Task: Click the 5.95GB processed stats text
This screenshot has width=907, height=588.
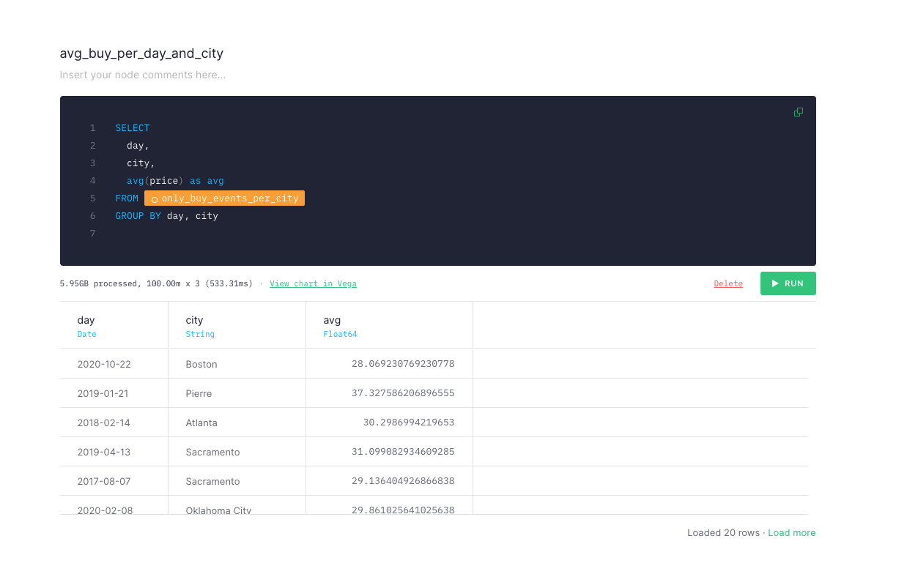Action: (x=156, y=283)
